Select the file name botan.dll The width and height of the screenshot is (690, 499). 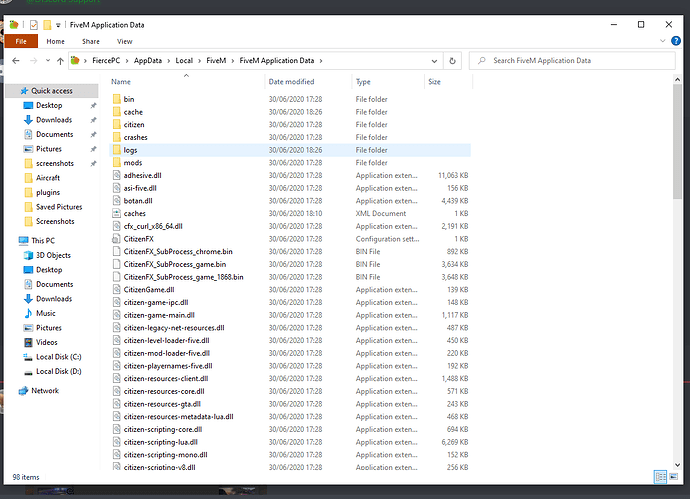pos(138,201)
